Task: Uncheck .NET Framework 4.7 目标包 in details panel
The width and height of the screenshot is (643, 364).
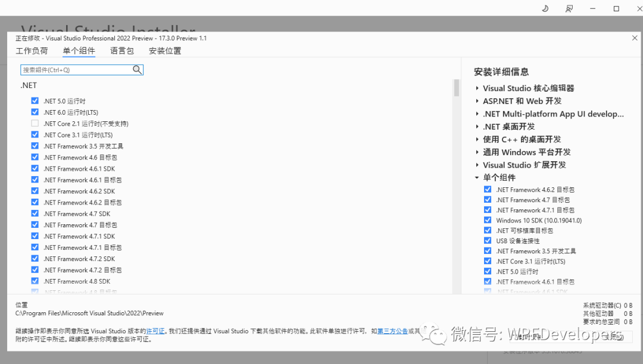Action: click(x=488, y=199)
